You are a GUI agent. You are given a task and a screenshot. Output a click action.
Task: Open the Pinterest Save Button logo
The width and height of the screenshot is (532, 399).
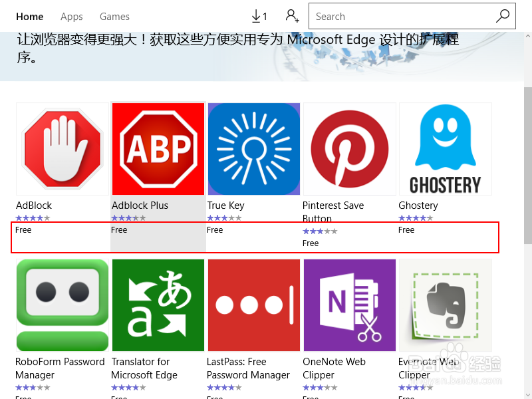click(x=350, y=149)
